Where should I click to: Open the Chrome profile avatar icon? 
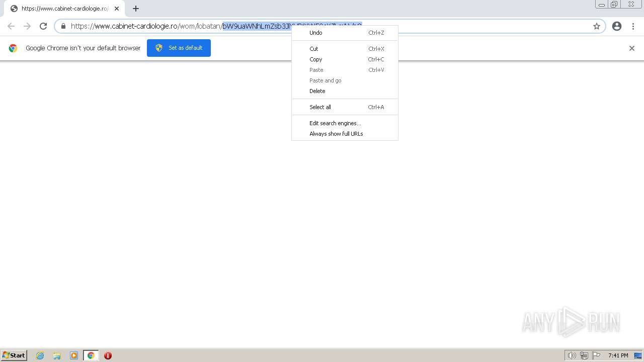(617, 26)
